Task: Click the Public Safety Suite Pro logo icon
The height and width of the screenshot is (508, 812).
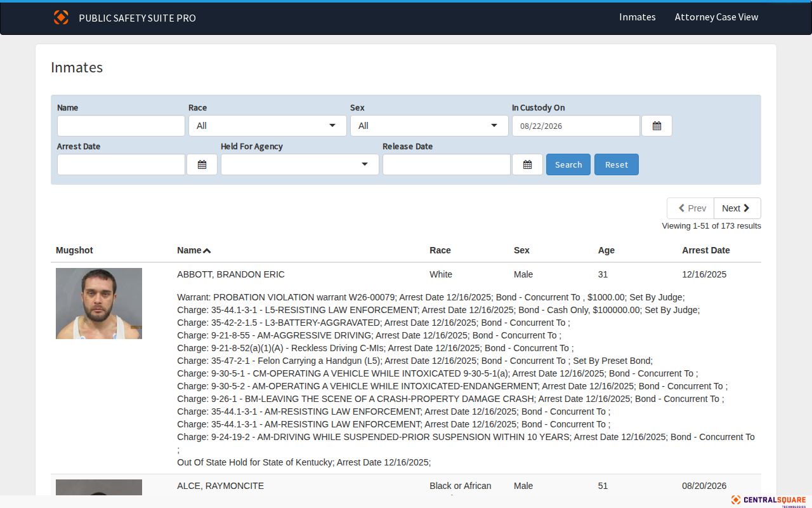Action: 61,17
